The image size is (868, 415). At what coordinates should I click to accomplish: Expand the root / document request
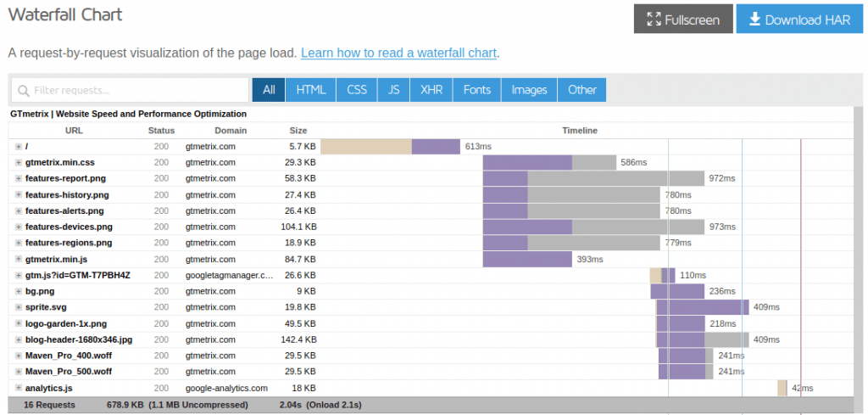pyautogui.click(x=19, y=147)
